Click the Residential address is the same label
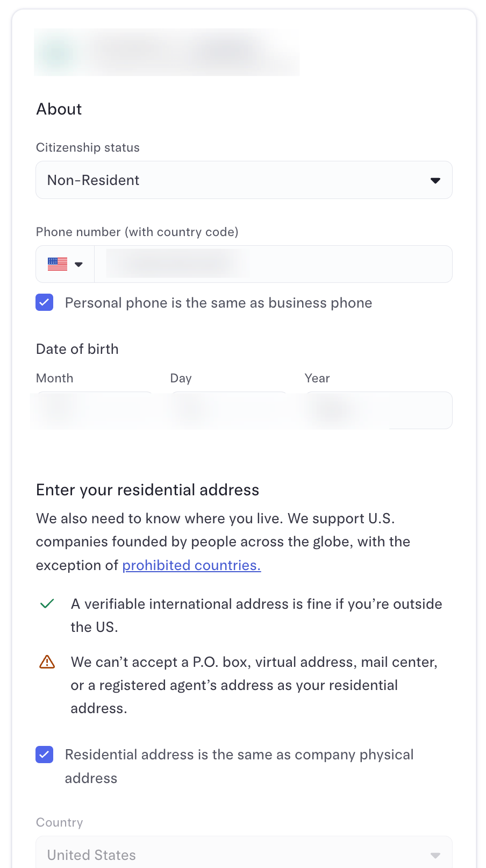 [239, 755]
